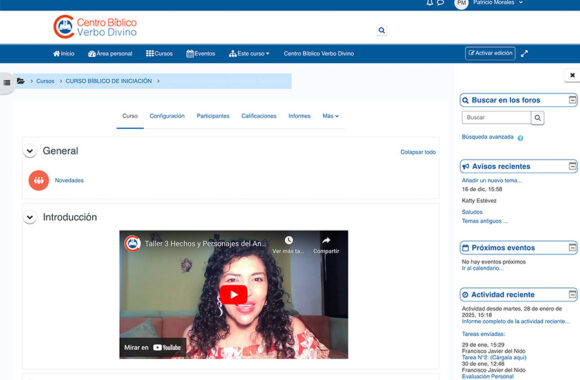
Task: Click Colapsar todo link
Action: 418,152
